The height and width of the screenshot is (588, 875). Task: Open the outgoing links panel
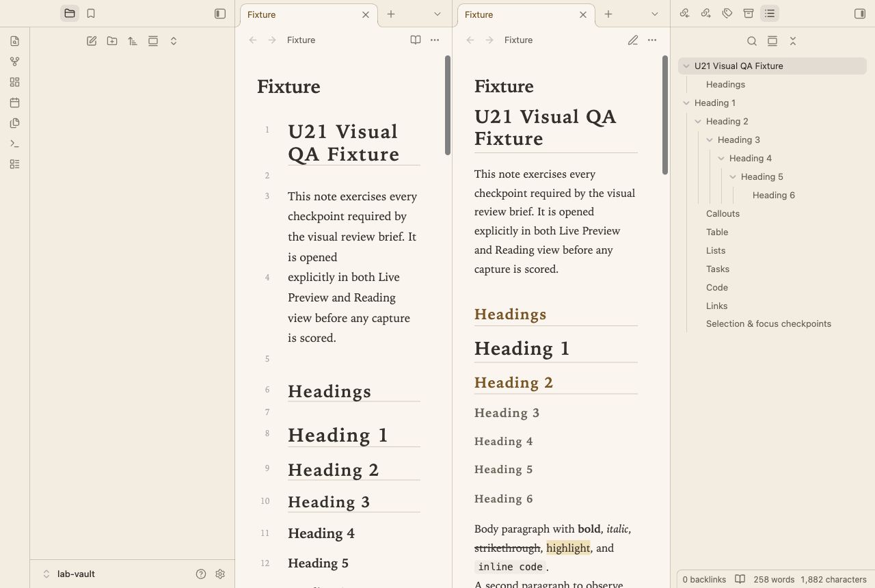(x=706, y=14)
